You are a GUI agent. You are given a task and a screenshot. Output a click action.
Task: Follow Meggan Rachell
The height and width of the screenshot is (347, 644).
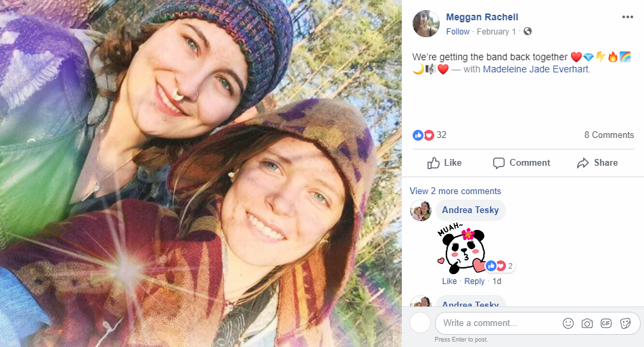tap(457, 32)
